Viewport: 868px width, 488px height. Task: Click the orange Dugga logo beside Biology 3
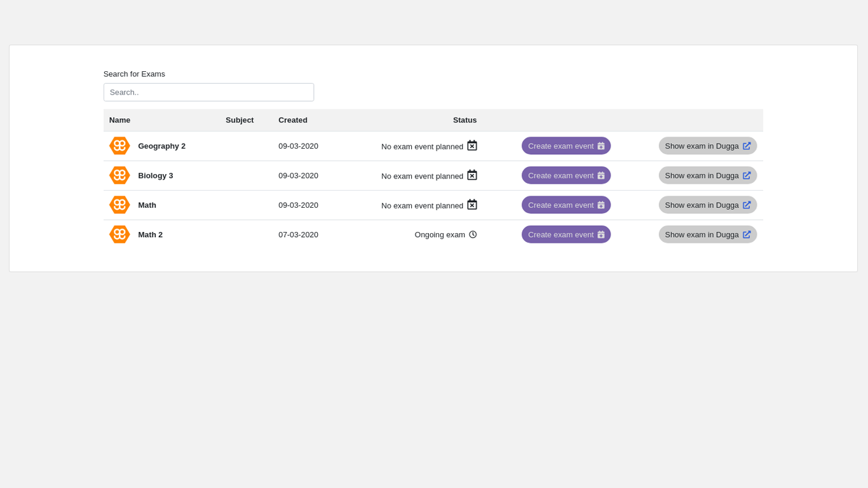click(x=119, y=175)
